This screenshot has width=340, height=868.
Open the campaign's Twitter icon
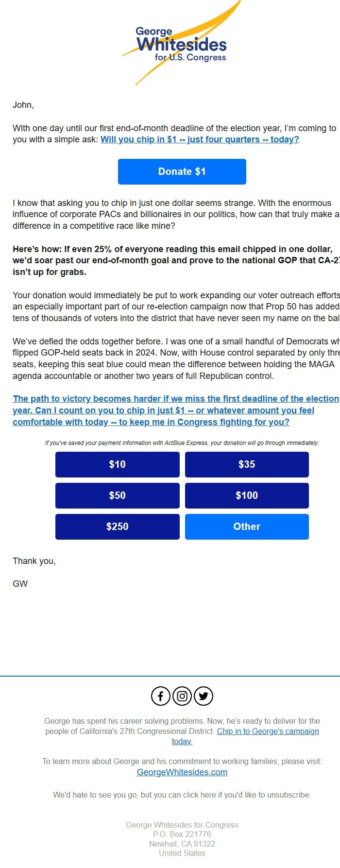pyautogui.click(x=204, y=696)
